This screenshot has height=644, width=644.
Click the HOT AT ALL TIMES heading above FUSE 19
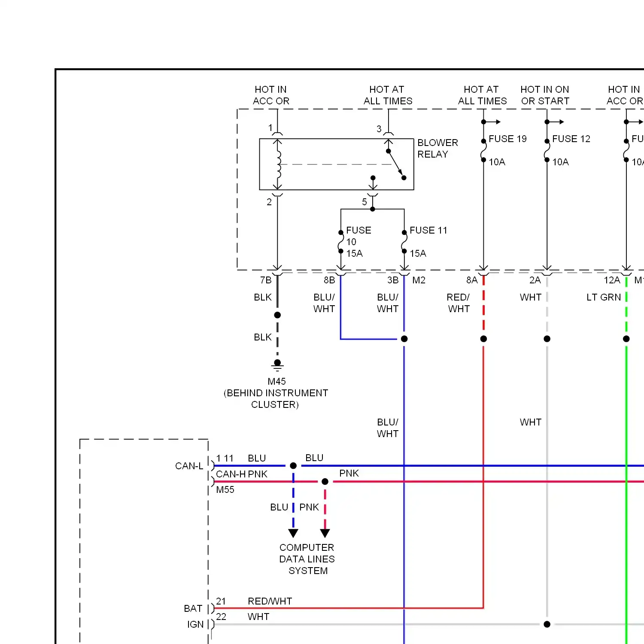482,95
